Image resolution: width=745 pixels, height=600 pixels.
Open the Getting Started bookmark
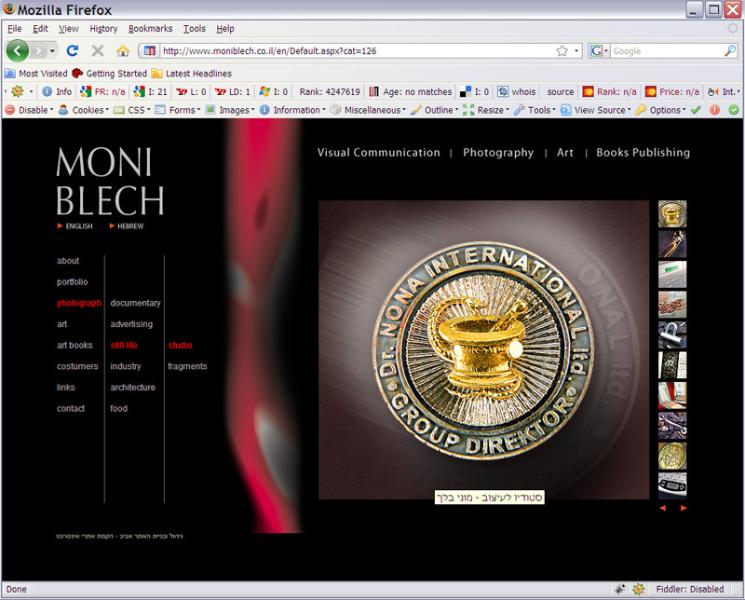click(110, 73)
